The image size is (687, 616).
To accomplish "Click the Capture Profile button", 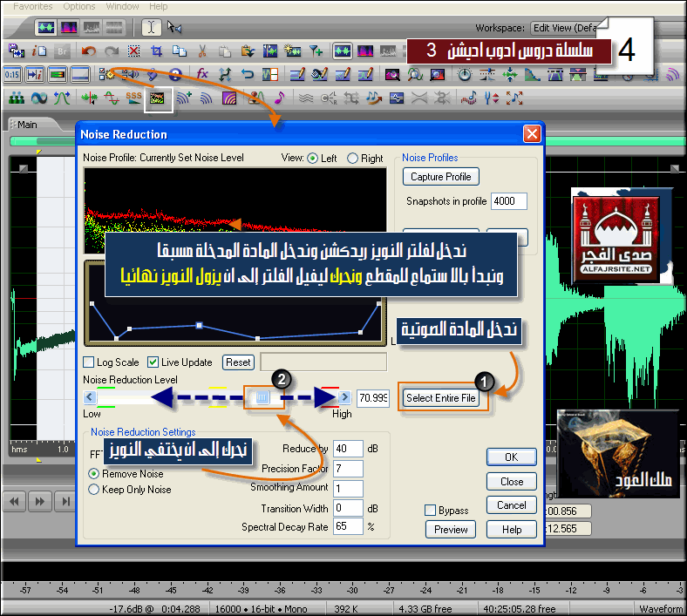I will (441, 177).
